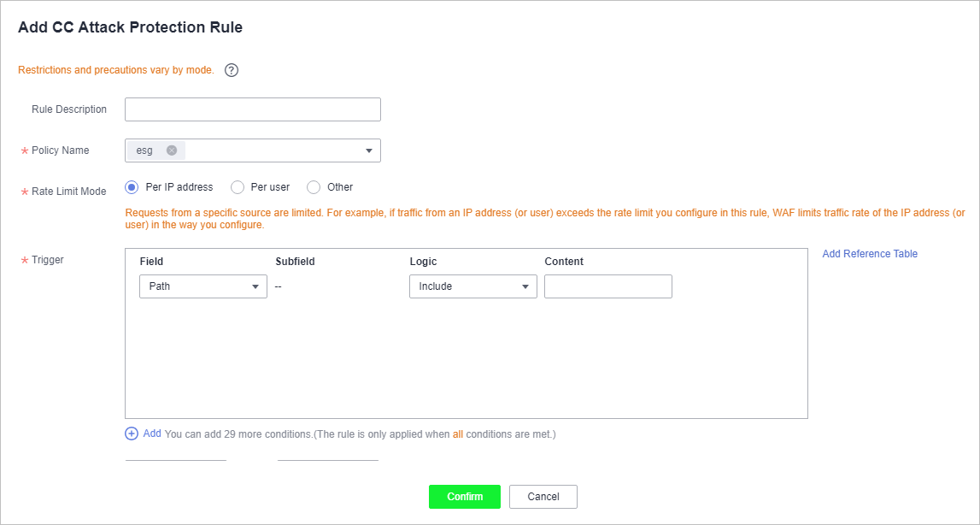Click the Trigger conditions table empty area
This screenshot has height=525, width=980.
467,357
